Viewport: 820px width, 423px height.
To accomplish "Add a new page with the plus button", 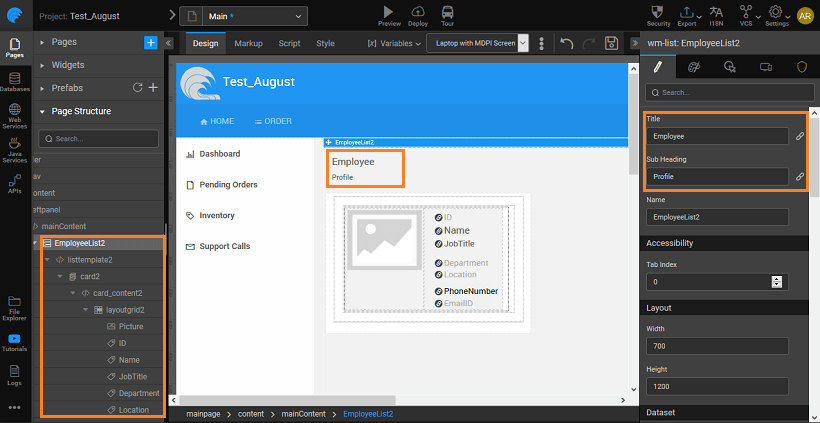I will point(150,42).
